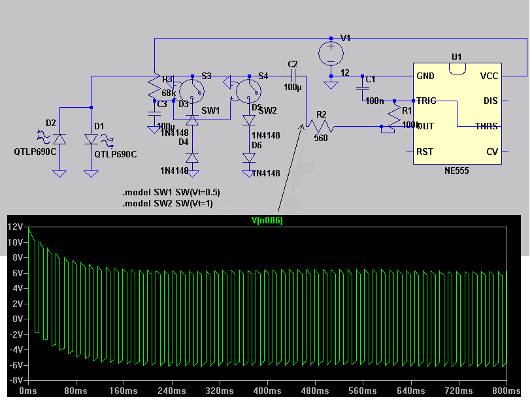Select diode D3 symbol

pos(192,120)
